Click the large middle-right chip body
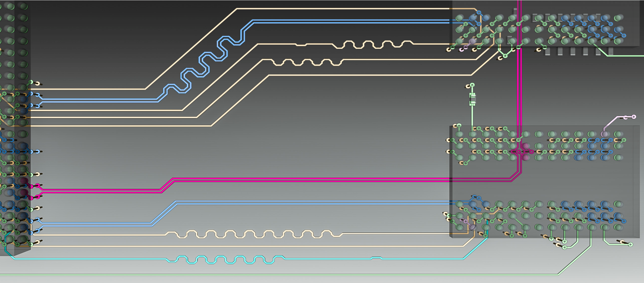The image size is (644, 283). click(x=543, y=181)
